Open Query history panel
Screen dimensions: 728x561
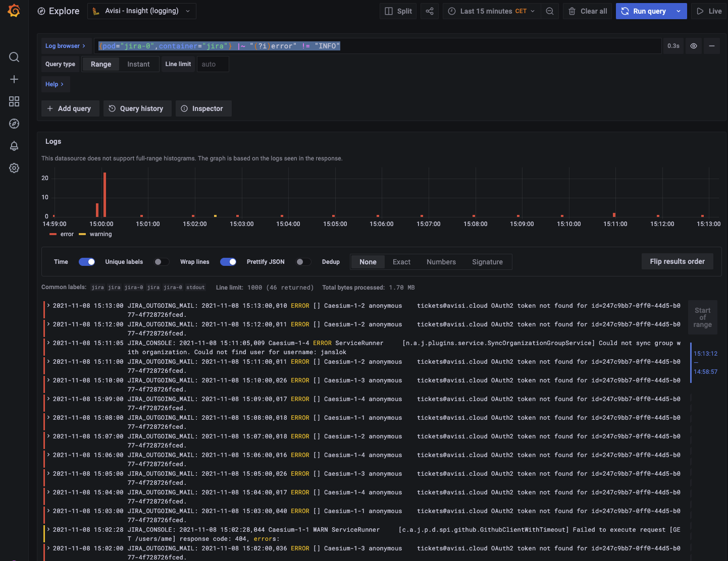coord(136,108)
